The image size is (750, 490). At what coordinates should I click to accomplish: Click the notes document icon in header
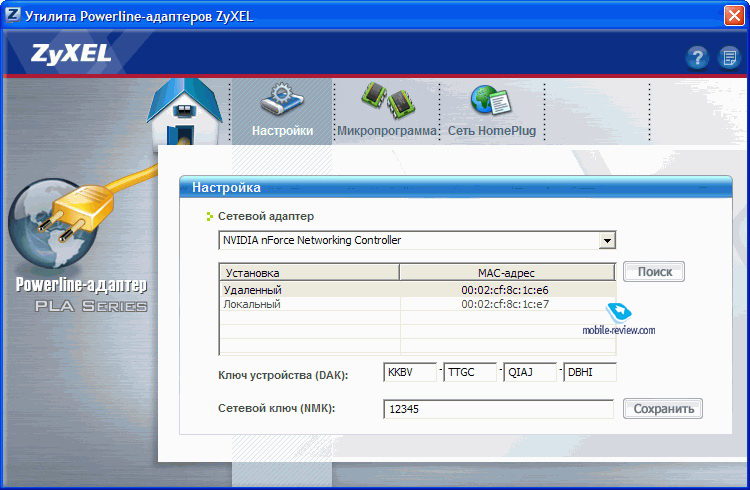click(x=729, y=58)
